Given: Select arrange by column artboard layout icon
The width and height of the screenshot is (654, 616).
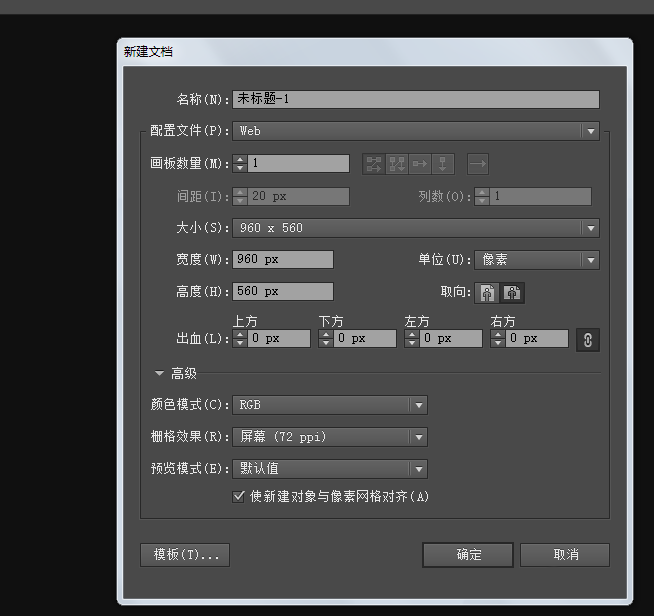Looking at the screenshot, I should (443, 164).
